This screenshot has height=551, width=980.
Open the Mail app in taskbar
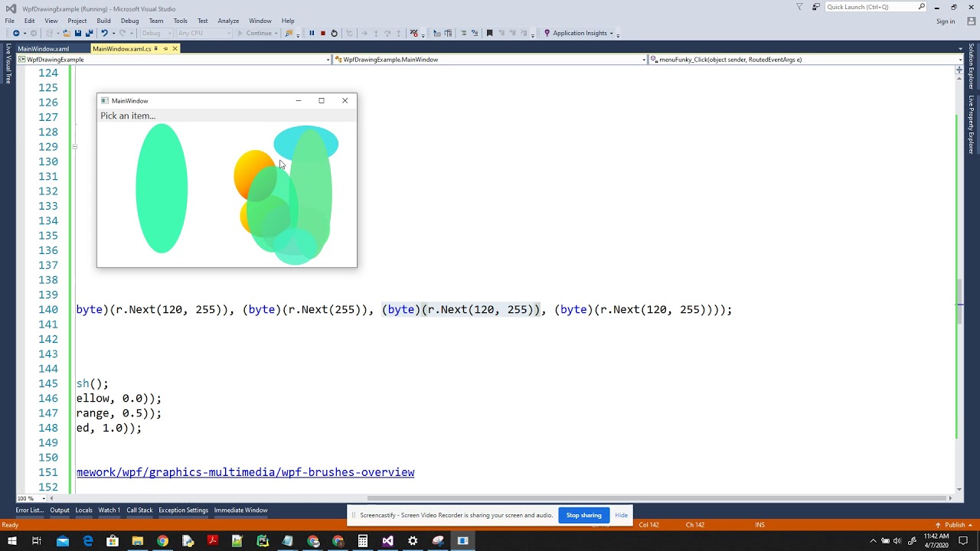(62, 541)
